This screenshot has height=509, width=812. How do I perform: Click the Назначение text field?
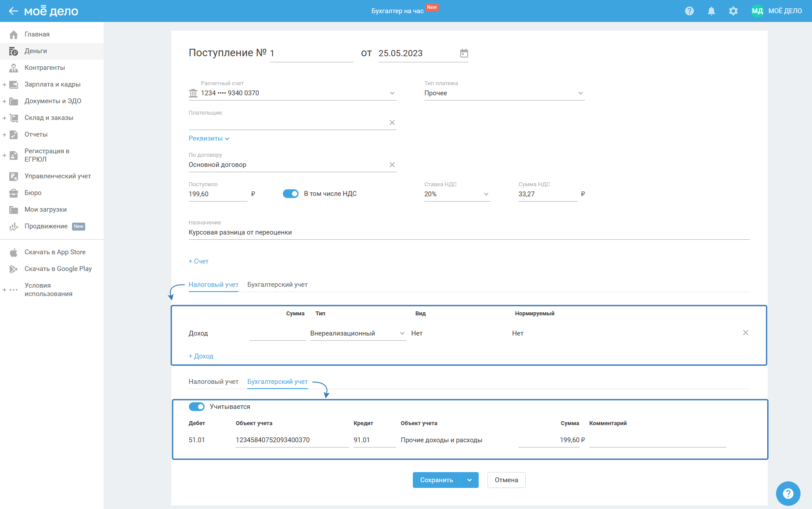[469, 232]
